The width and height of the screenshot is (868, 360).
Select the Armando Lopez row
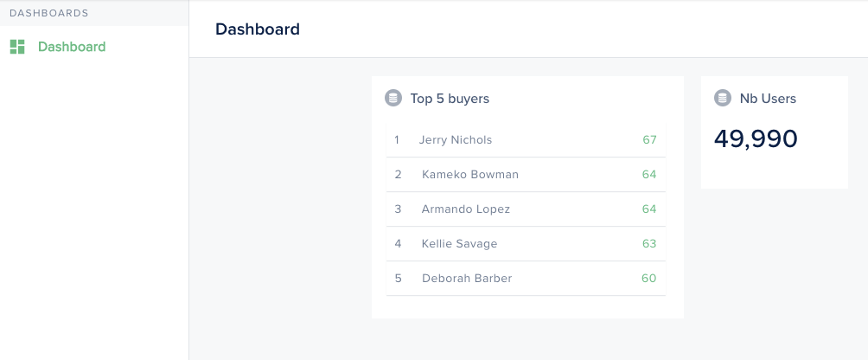pyautogui.click(x=526, y=209)
